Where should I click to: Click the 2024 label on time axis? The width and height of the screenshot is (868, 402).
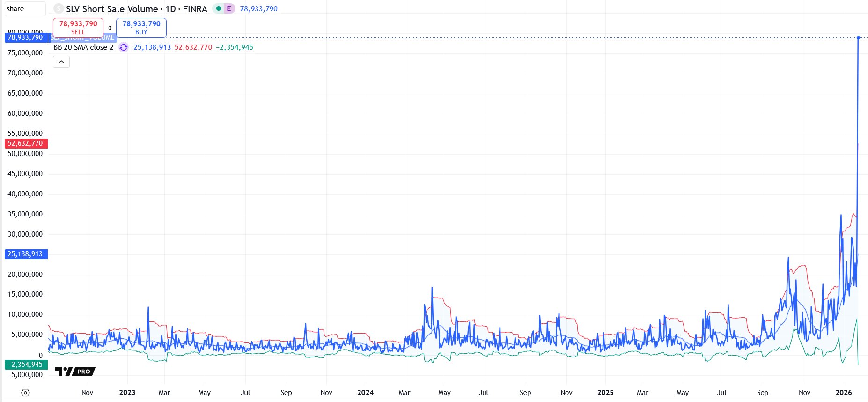pos(365,393)
